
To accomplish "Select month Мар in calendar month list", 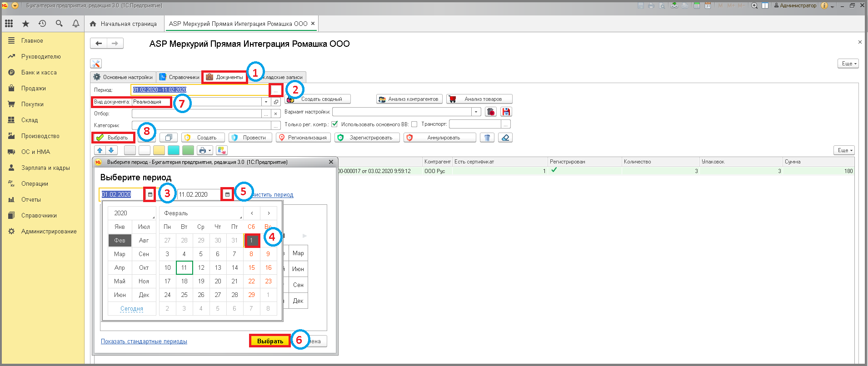I will [x=120, y=254].
